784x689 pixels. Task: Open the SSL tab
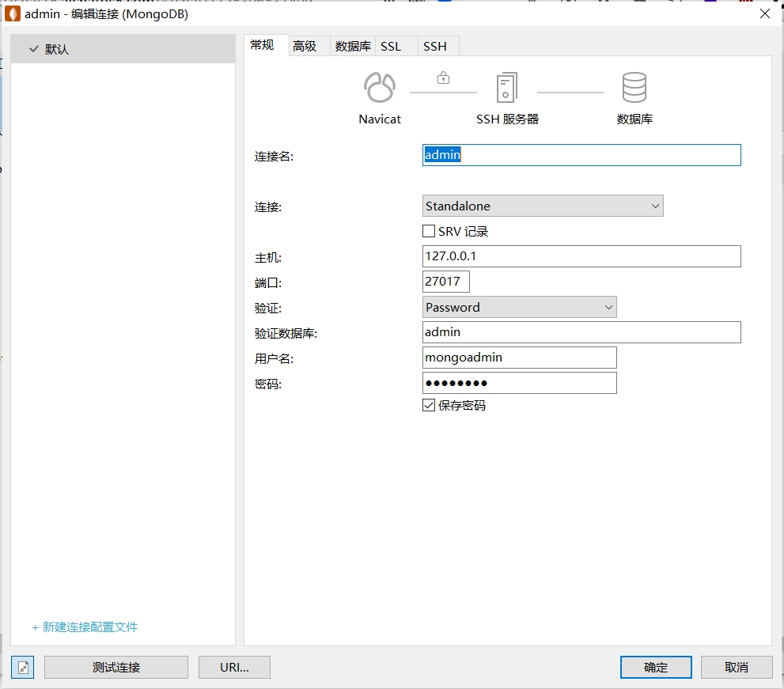pos(396,46)
